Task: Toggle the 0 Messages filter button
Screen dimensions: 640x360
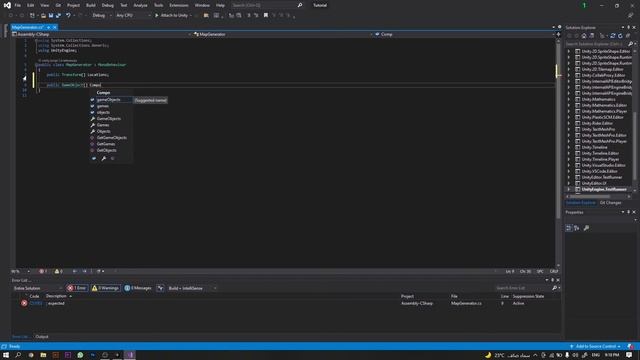Action: [x=138, y=288]
